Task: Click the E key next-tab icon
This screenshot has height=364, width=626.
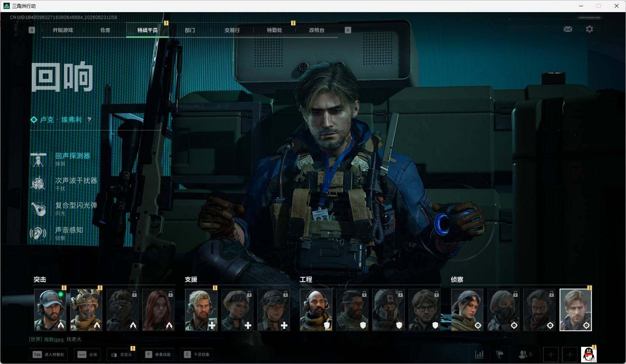Action: [x=348, y=30]
